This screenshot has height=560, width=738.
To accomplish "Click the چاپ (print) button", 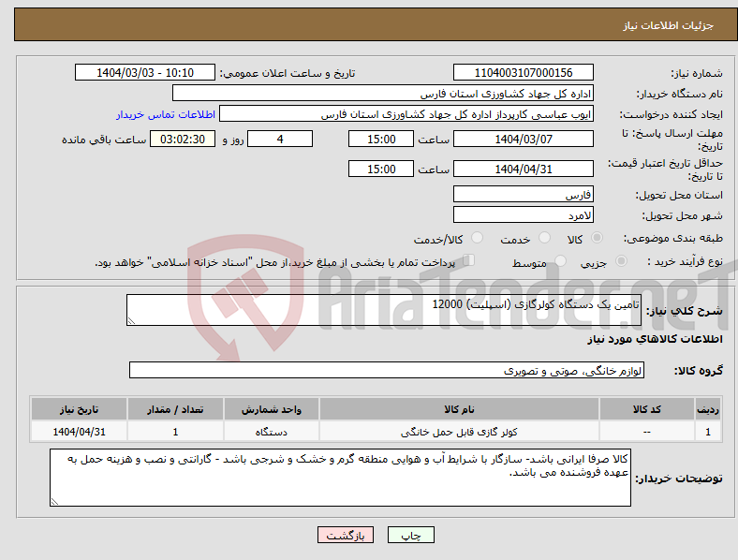I will coord(410,535).
